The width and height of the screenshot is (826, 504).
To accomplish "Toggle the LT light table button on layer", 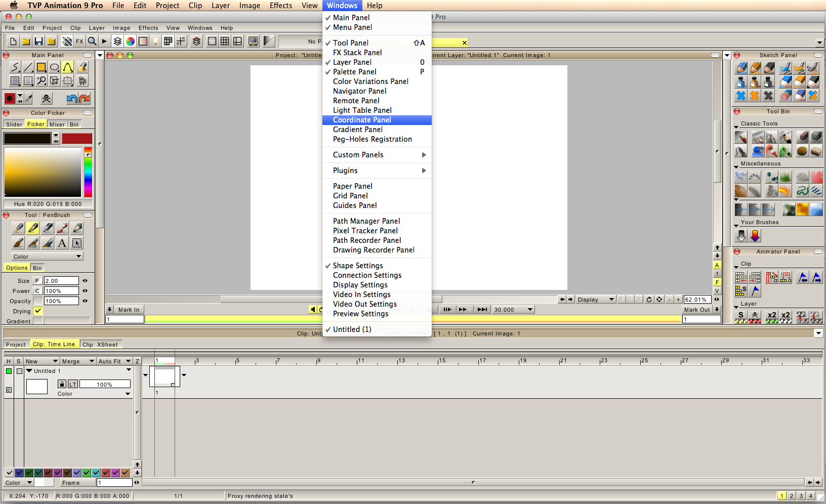I will pos(73,384).
